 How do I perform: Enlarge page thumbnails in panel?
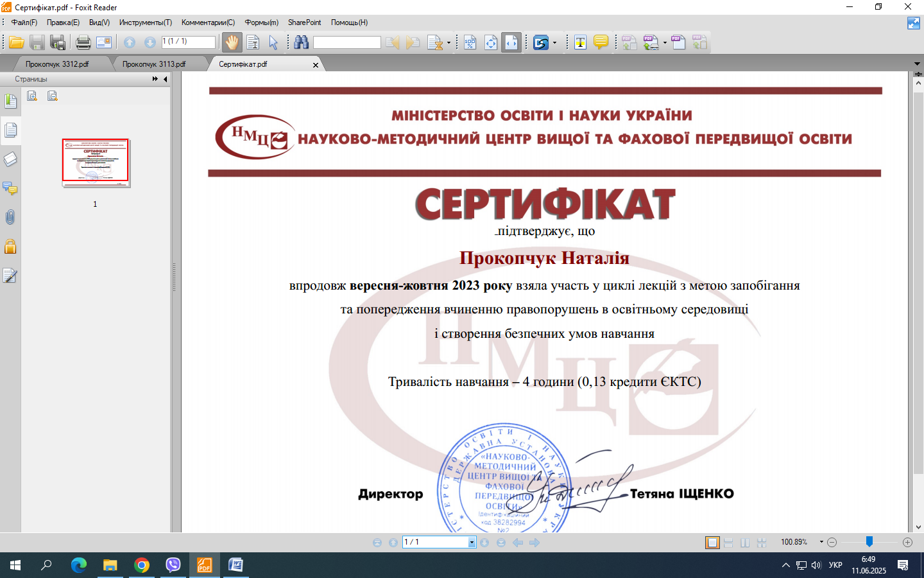32,96
